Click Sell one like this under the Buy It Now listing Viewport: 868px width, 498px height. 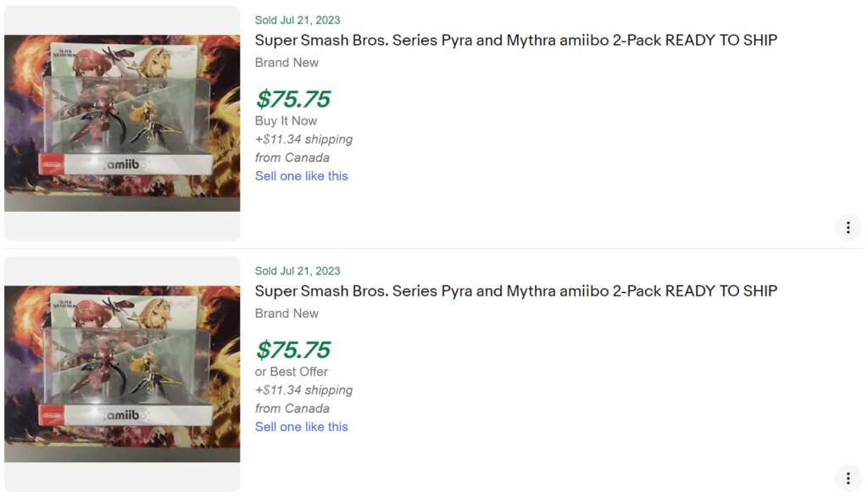coord(301,175)
